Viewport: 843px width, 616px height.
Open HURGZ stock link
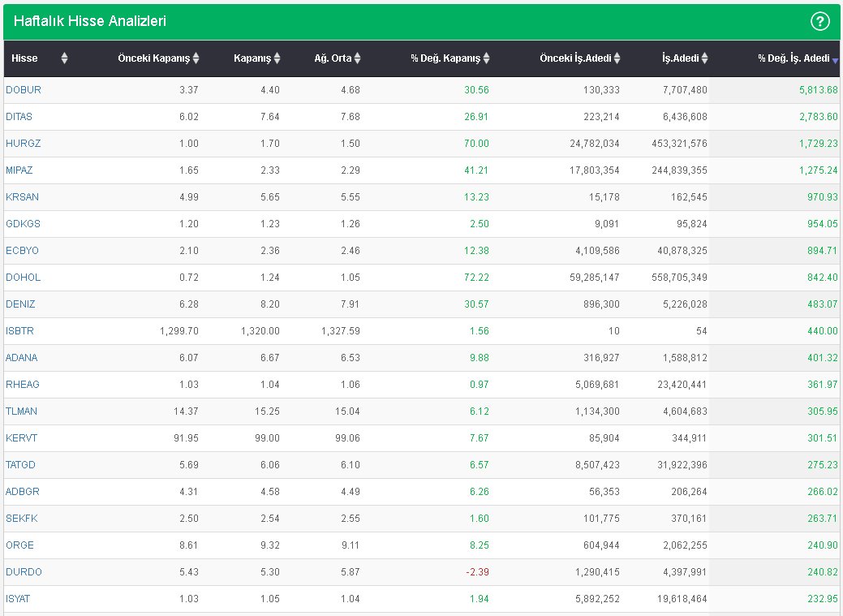(x=23, y=144)
